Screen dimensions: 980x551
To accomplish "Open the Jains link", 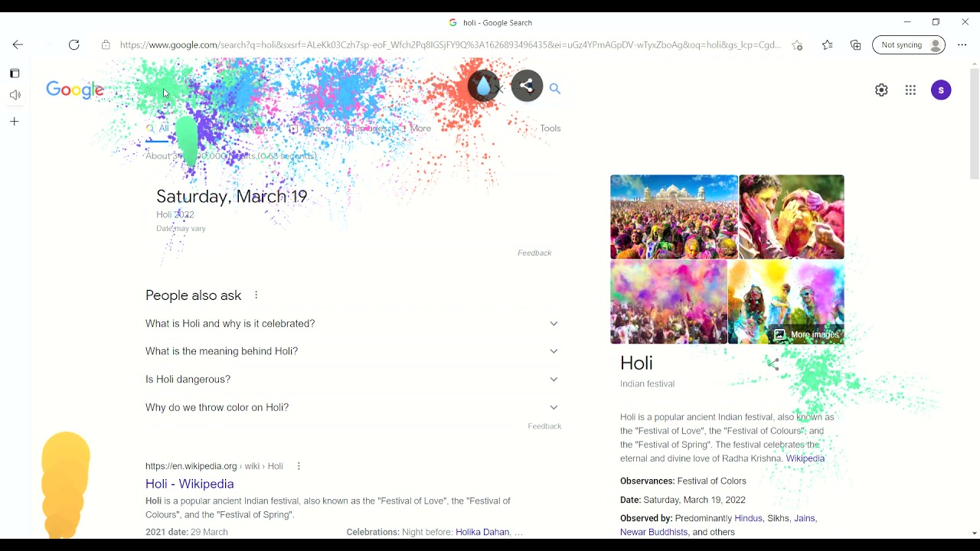I will [804, 518].
